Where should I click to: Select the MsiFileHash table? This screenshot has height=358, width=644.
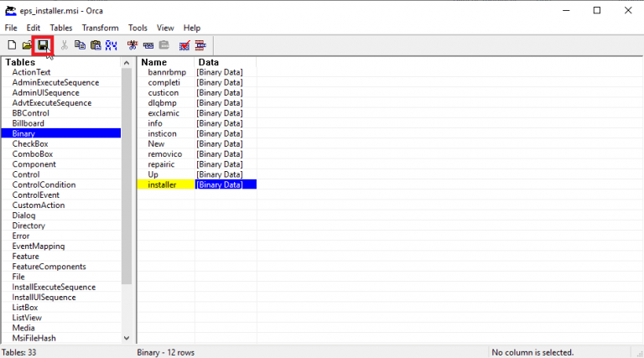coord(34,338)
